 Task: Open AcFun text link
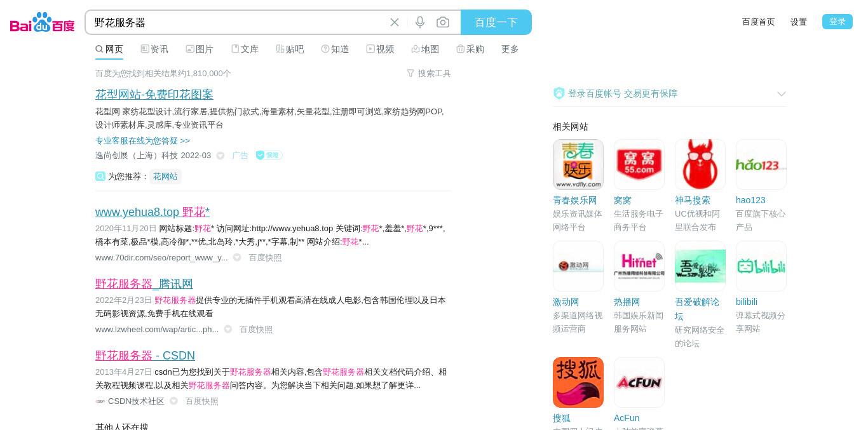(x=627, y=418)
